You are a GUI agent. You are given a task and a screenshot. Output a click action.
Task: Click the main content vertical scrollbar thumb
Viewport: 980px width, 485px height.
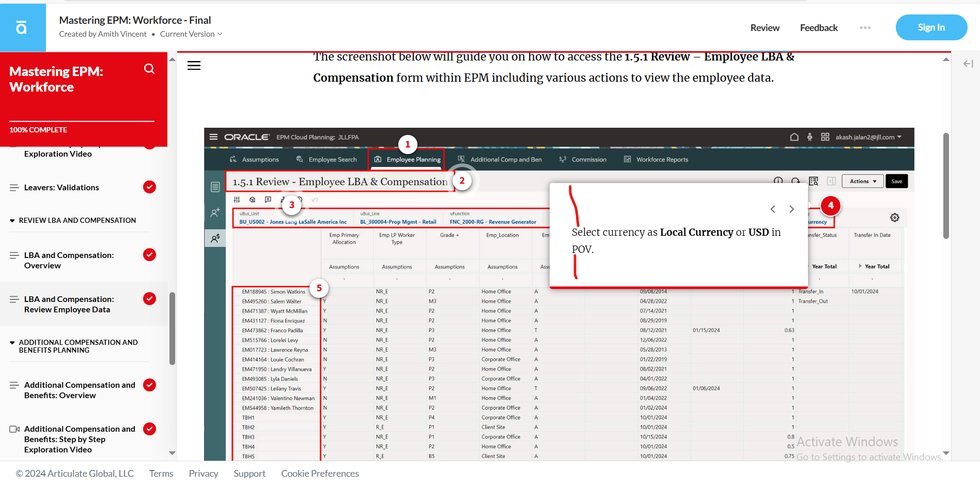[x=946, y=186]
